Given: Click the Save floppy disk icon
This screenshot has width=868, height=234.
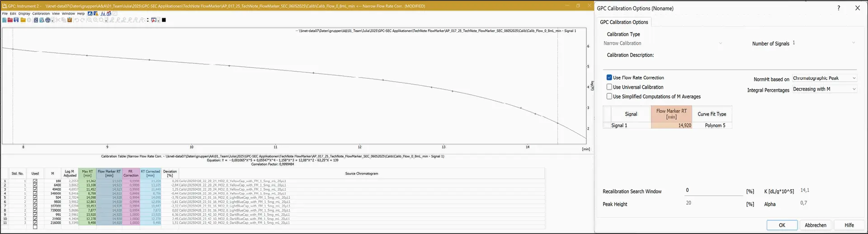Looking at the screenshot, I should 16,20.
